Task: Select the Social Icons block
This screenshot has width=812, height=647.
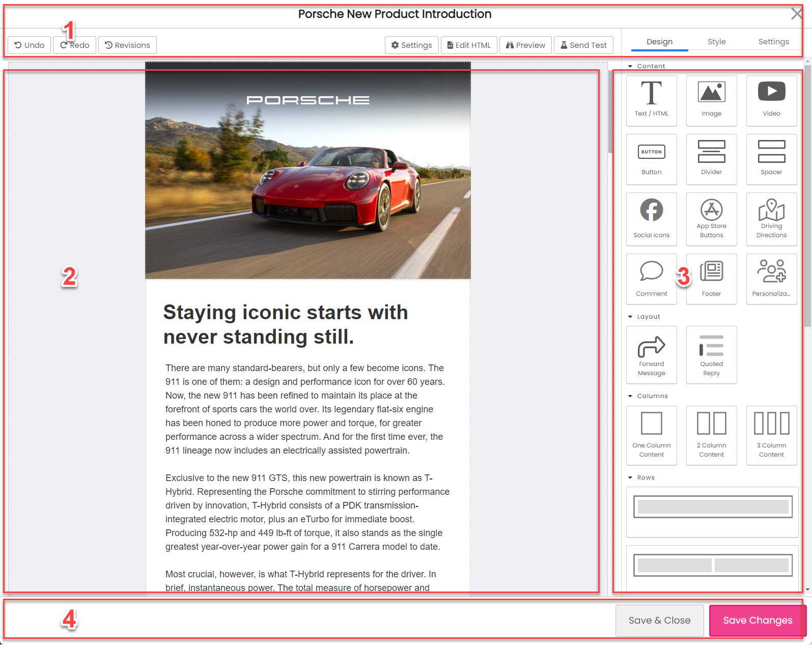Action: tap(651, 219)
